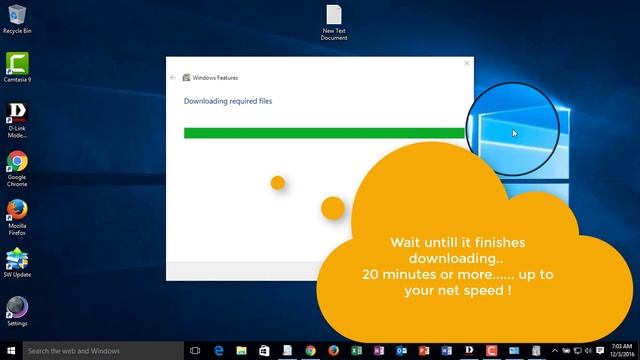Switch to the blue window taskbar icon beside Camtasia
This screenshot has width=640, height=360.
click(514, 351)
